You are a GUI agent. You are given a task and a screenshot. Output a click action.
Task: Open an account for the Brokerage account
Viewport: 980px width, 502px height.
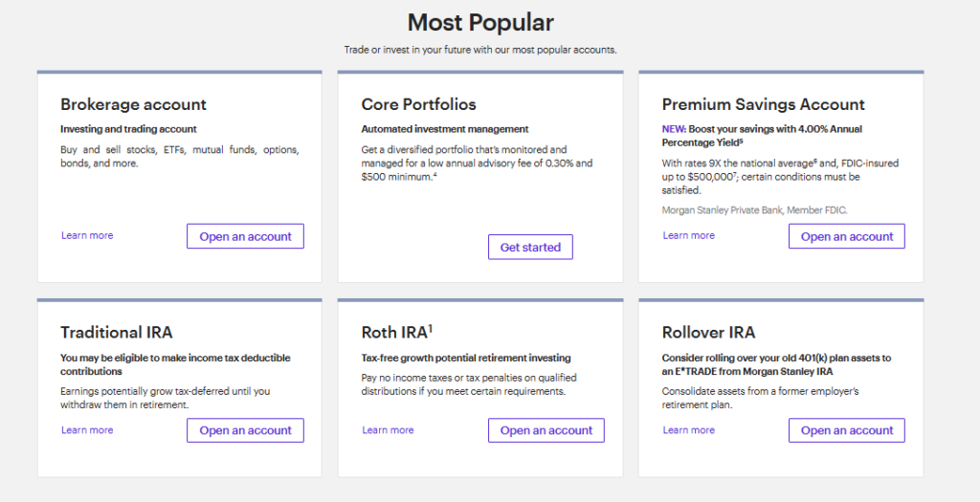pos(245,236)
